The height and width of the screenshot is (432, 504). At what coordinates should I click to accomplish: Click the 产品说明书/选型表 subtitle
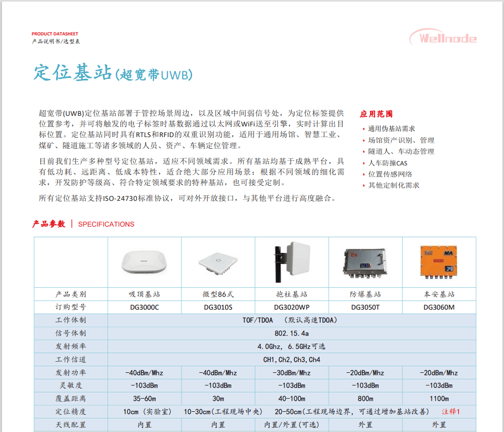56,41
